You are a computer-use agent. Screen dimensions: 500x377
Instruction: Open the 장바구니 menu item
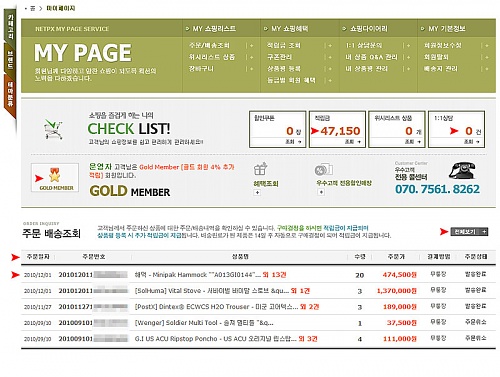(x=201, y=69)
